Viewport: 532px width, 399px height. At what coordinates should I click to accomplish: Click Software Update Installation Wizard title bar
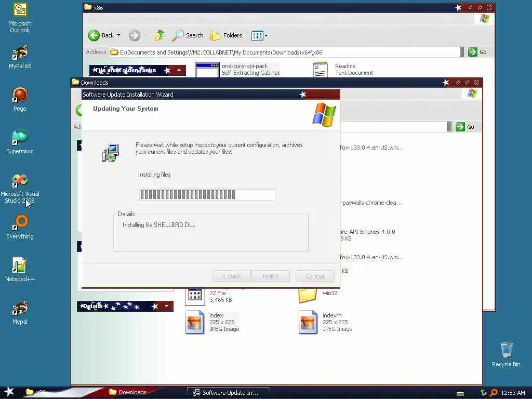[x=210, y=95]
